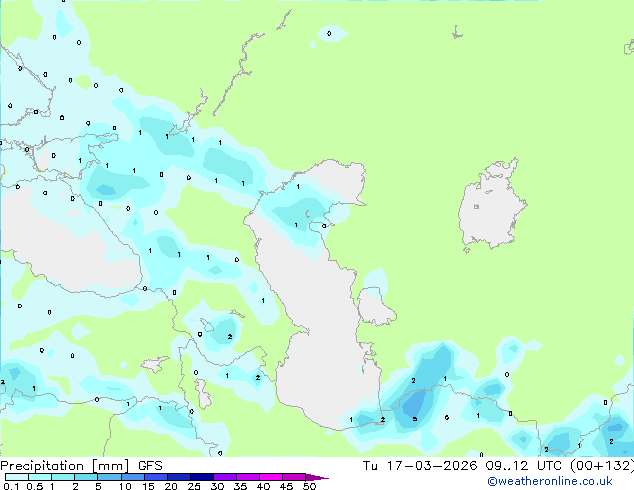
Task: Click the weatheronline.co.uk copyright link
Action: tap(550, 481)
